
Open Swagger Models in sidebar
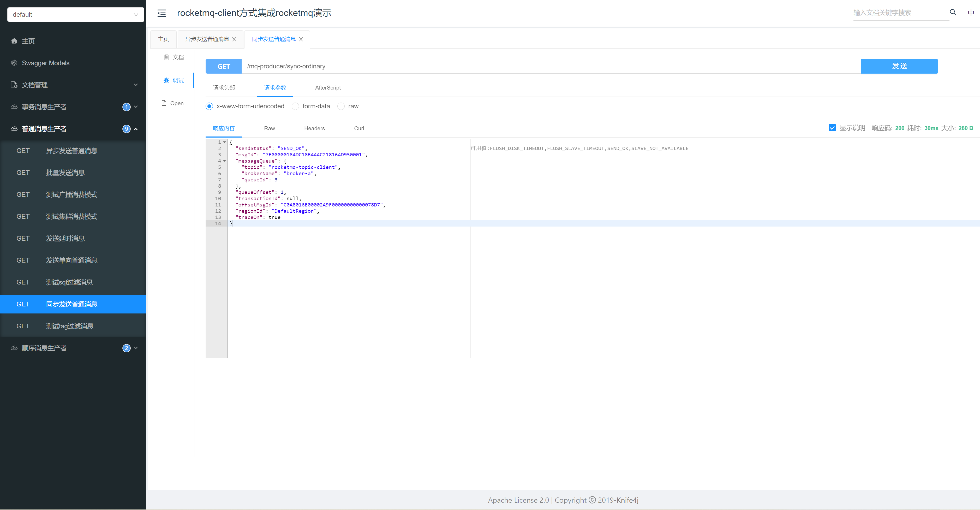tap(73, 63)
